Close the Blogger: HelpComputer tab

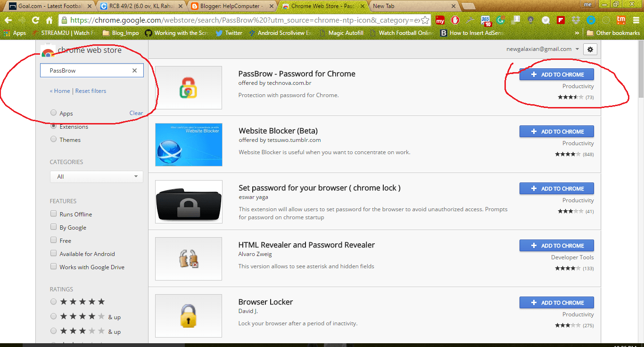click(x=272, y=6)
